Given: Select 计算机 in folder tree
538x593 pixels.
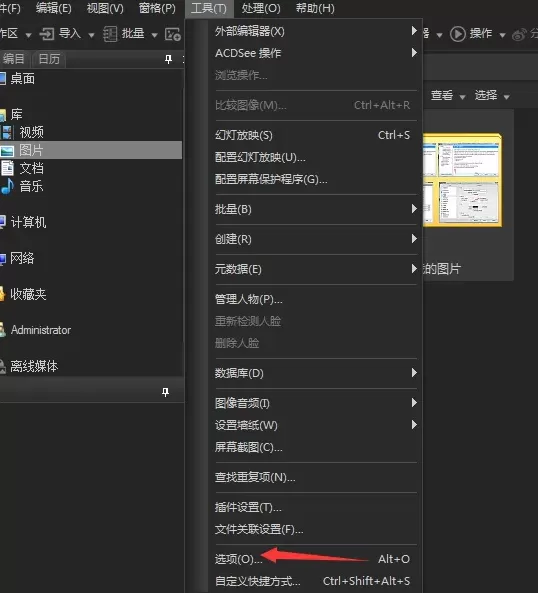Looking at the screenshot, I should [28, 222].
